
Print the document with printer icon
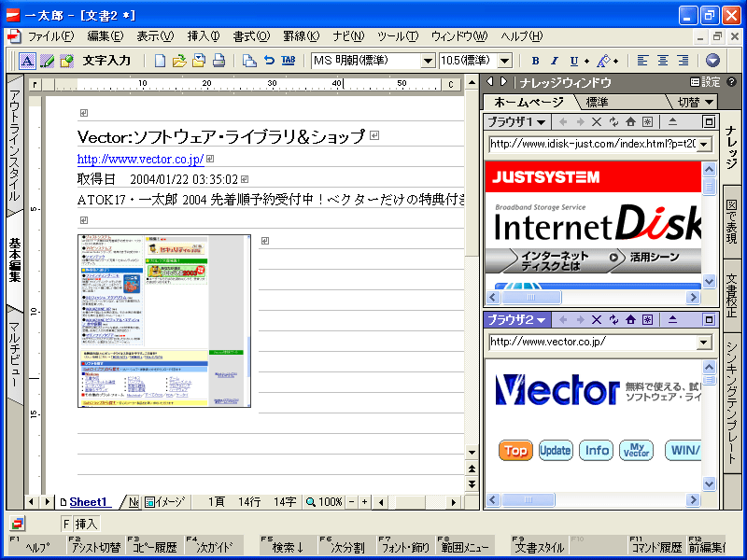218,61
